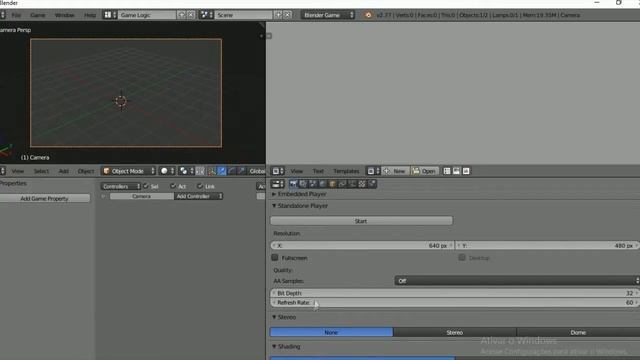This screenshot has height=360, width=640.
Task: Open the text editor View menu
Action: pos(297,171)
